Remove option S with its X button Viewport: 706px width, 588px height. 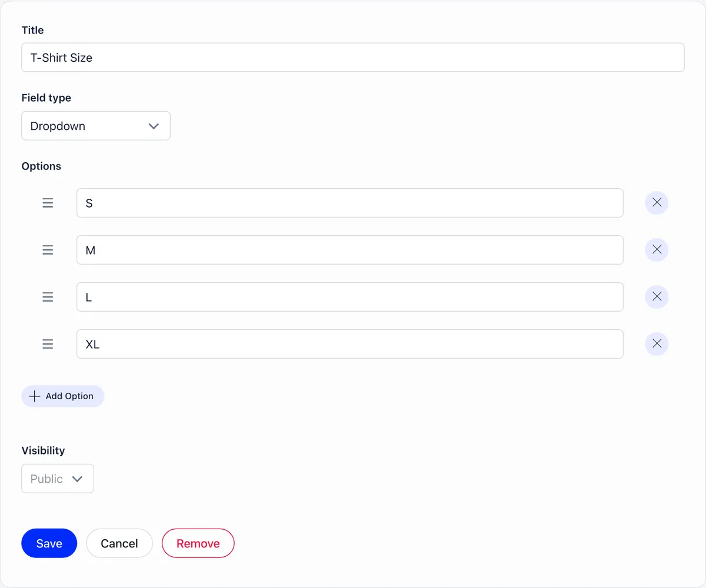point(657,203)
